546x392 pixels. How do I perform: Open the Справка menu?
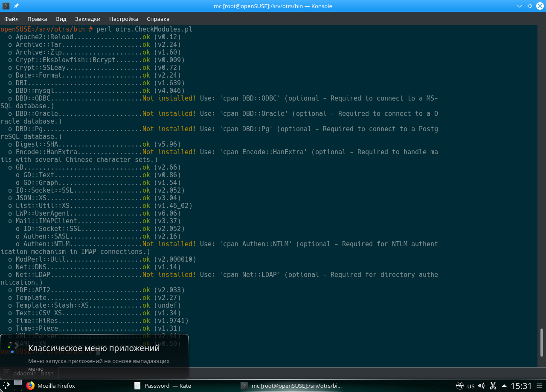tap(158, 19)
